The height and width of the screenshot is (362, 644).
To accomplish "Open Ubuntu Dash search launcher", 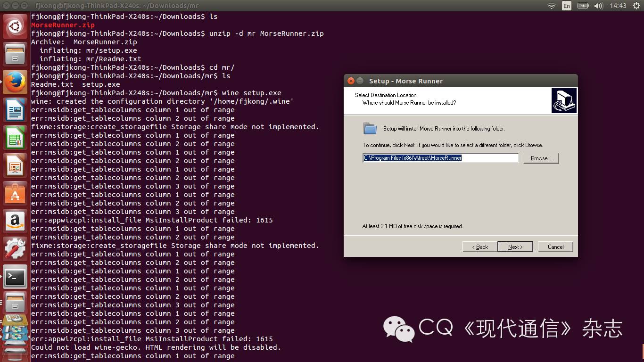I will click(15, 27).
